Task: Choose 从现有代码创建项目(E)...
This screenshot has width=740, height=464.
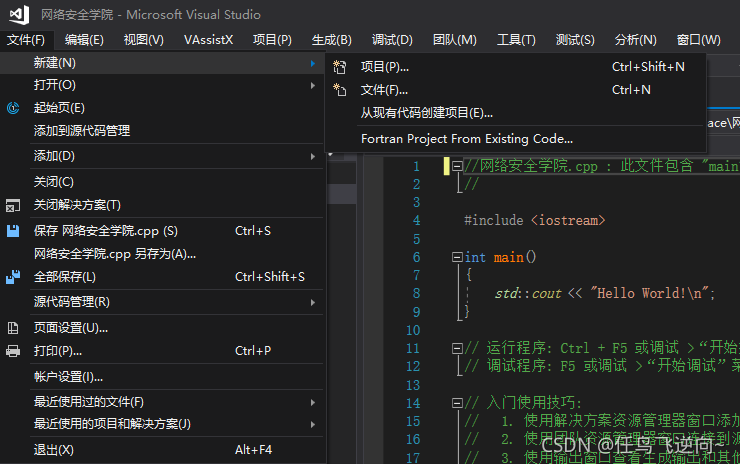Action: [x=516, y=113]
